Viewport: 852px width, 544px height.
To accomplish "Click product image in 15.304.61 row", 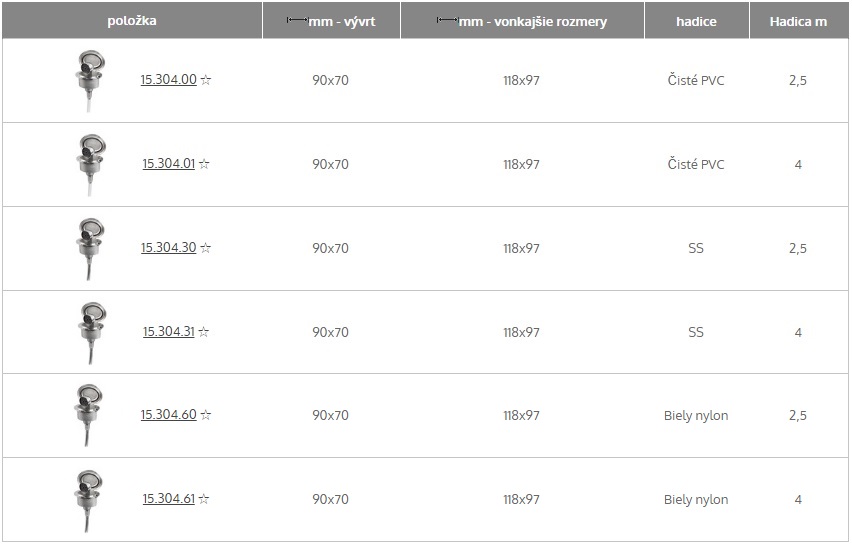I will click(89, 501).
